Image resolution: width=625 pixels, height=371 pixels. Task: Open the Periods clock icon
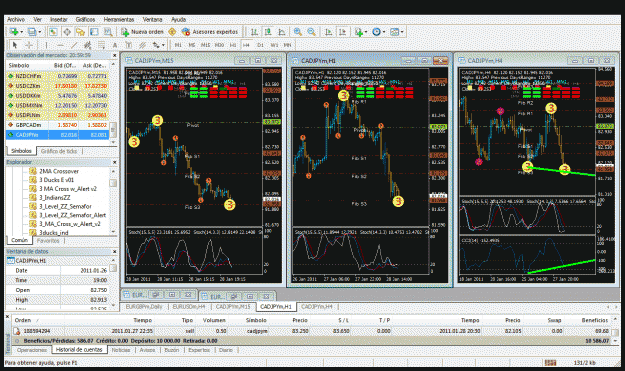[376, 32]
